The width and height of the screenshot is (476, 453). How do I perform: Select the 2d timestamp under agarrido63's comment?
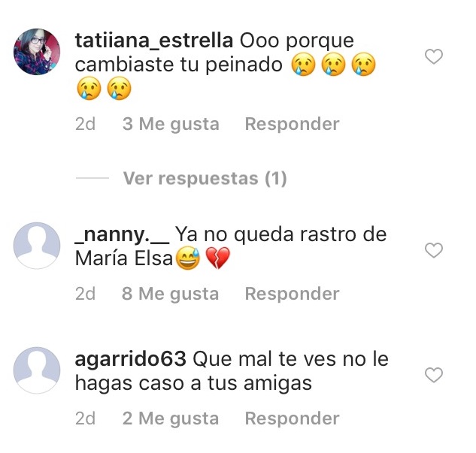point(85,419)
